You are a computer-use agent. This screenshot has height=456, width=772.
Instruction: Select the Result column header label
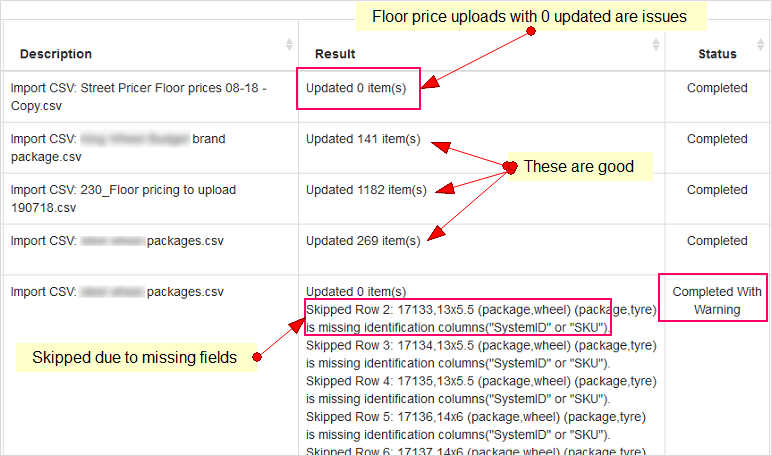(335, 54)
